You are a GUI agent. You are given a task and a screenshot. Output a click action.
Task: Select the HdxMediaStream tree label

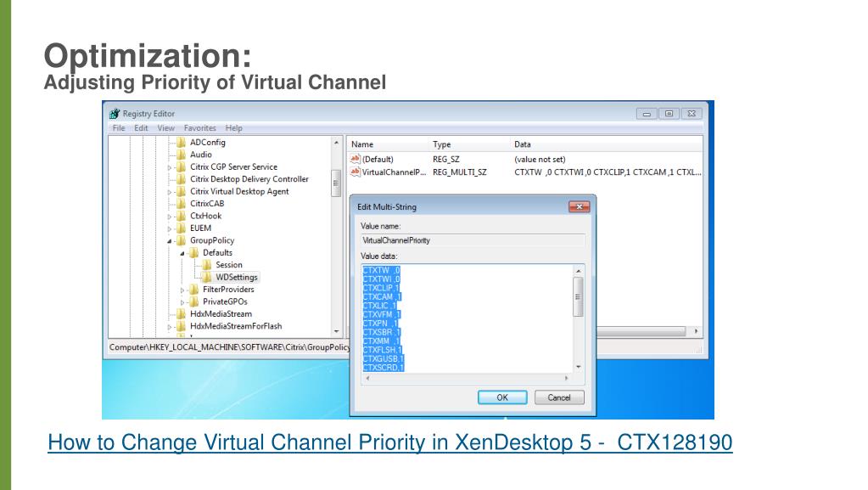tap(221, 313)
